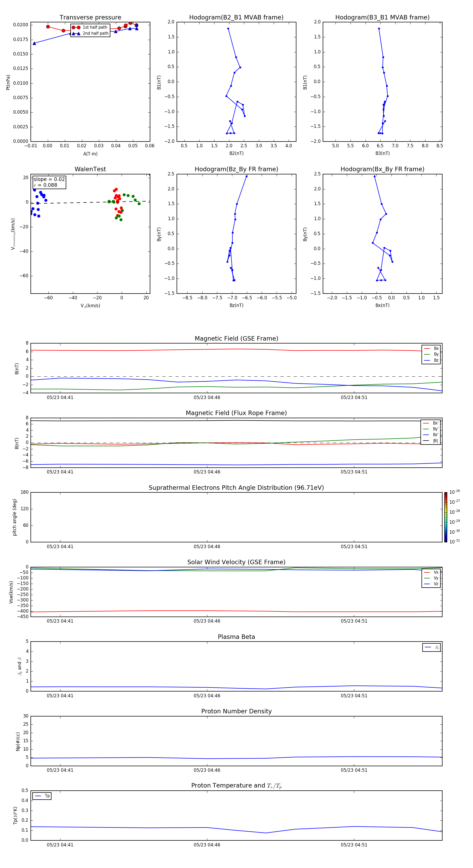Select the By legend entry in GSE Frame panel

pos(431,354)
